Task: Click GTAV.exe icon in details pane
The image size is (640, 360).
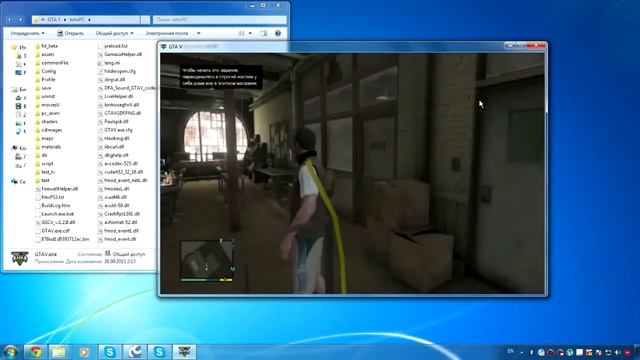Action: point(19,258)
